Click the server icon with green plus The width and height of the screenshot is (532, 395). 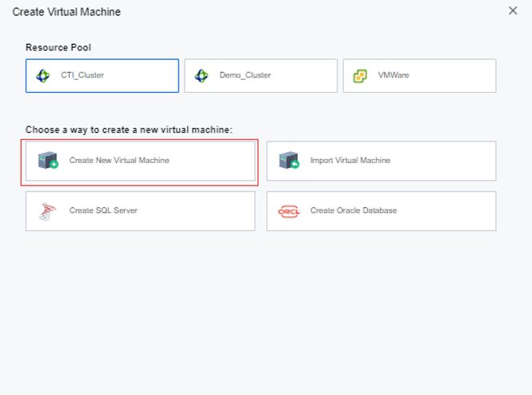(48, 160)
